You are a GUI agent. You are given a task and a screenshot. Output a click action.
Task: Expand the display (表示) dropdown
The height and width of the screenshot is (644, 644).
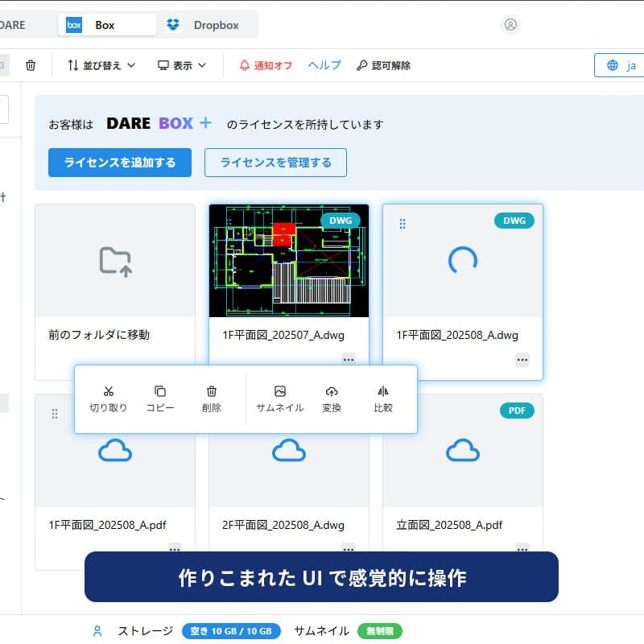pyautogui.click(x=182, y=65)
